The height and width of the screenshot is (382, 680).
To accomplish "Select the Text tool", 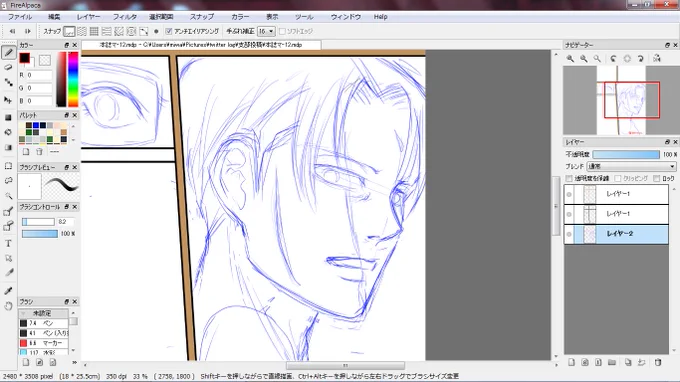I will [8, 243].
